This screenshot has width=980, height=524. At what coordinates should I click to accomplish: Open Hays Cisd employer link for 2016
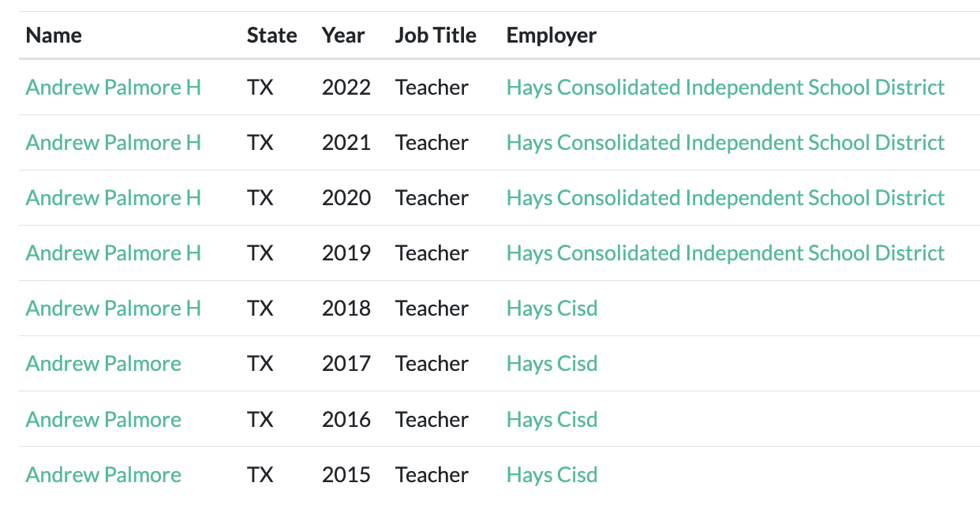552,420
